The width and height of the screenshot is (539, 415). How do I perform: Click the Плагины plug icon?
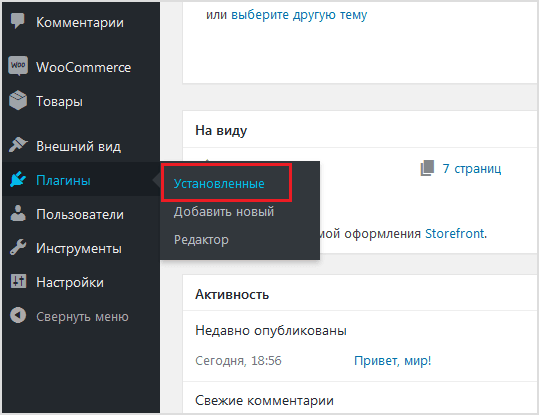coord(18,179)
